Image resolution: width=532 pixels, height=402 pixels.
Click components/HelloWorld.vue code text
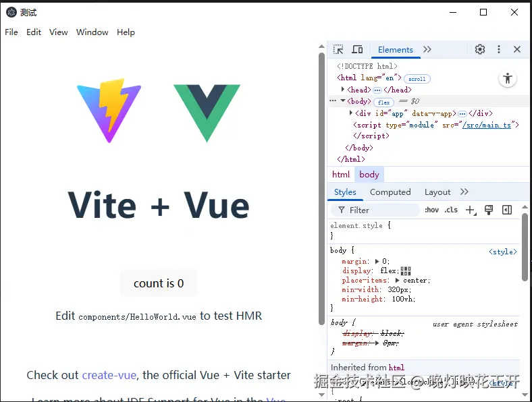click(x=137, y=317)
